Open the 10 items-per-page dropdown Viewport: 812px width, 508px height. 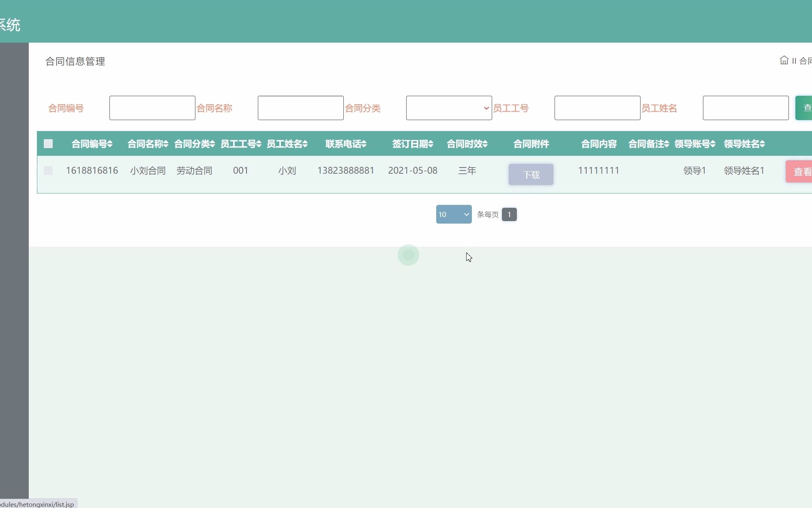tap(454, 214)
